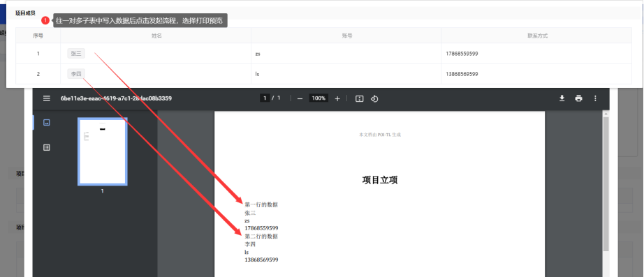This screenshot has height=277, width=644.
Task: Open the PDF viewer more options menu
Action: pyautogui.click(x=595, y=98)
